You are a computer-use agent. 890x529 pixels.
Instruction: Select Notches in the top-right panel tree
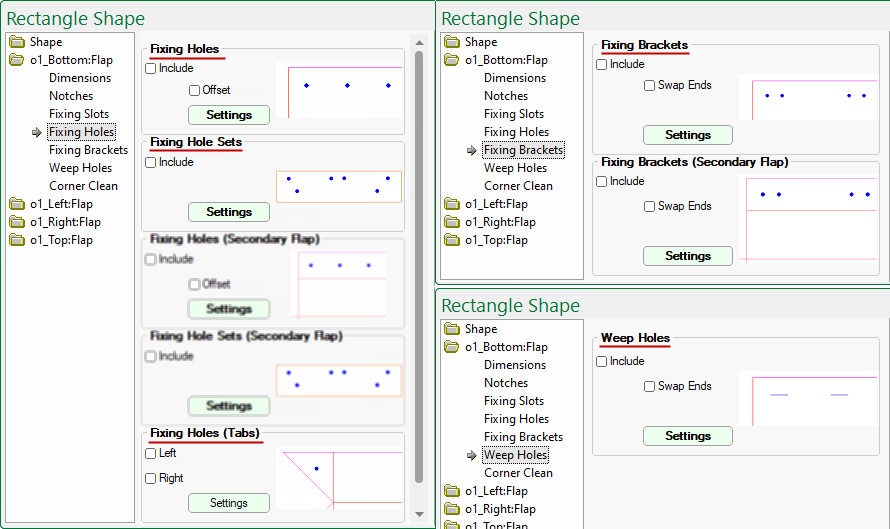(506, 96)
